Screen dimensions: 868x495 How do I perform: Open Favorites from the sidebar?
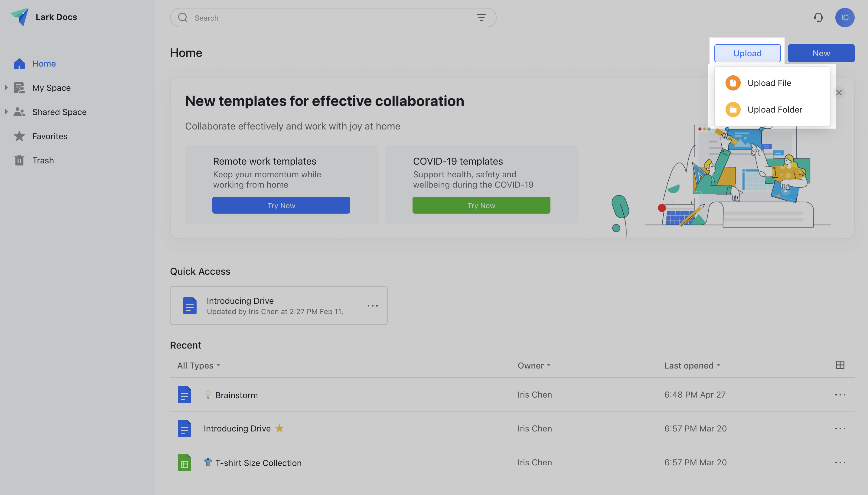(50, 136)
